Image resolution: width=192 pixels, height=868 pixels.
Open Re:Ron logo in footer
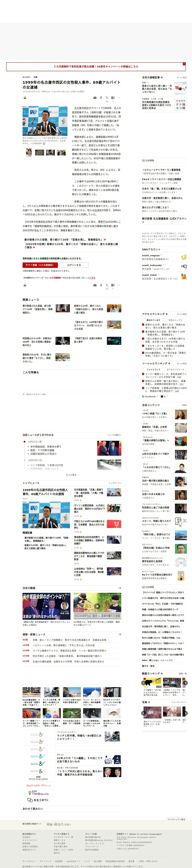(x=59, y=824)
